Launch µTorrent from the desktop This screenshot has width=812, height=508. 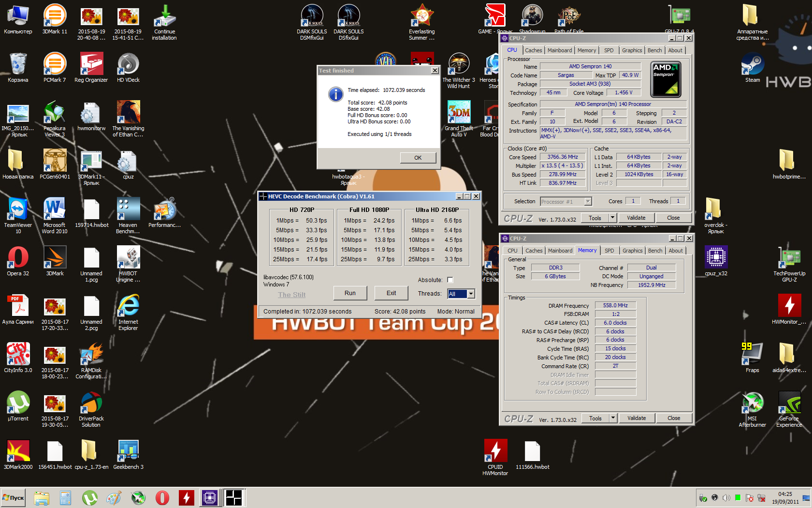click(18, 406)
